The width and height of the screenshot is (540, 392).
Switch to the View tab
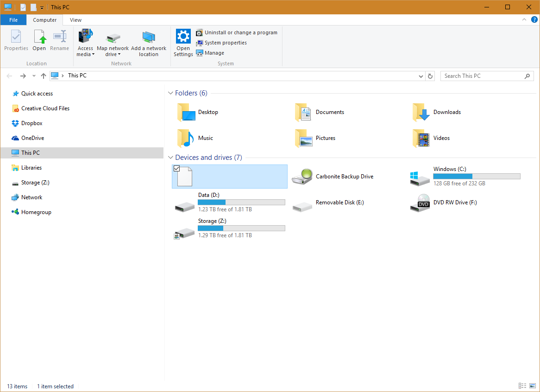[75, 20]
